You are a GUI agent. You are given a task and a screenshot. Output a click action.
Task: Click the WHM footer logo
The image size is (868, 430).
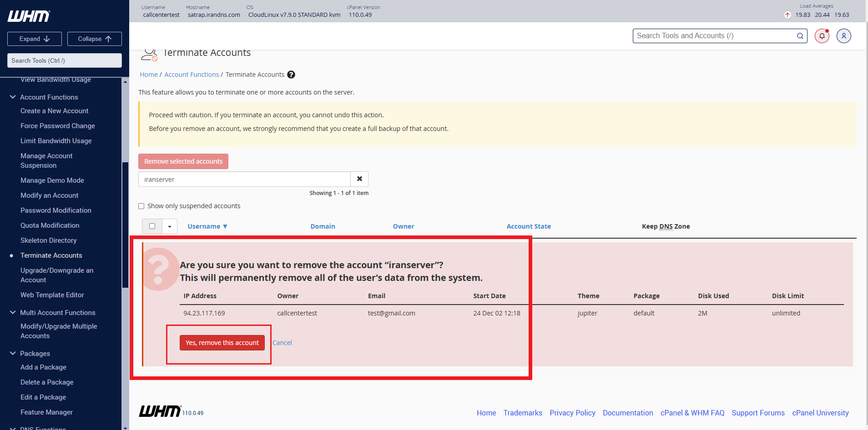tap(160, 411)
